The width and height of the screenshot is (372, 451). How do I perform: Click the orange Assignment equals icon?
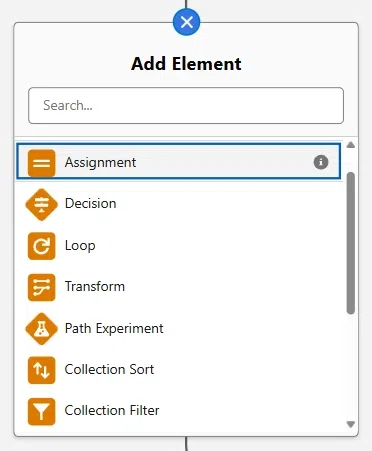(41, 163)
